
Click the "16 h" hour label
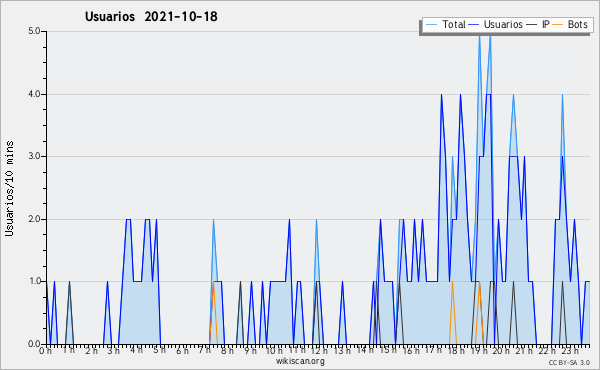pyautogui.click(x=411, y=351)
